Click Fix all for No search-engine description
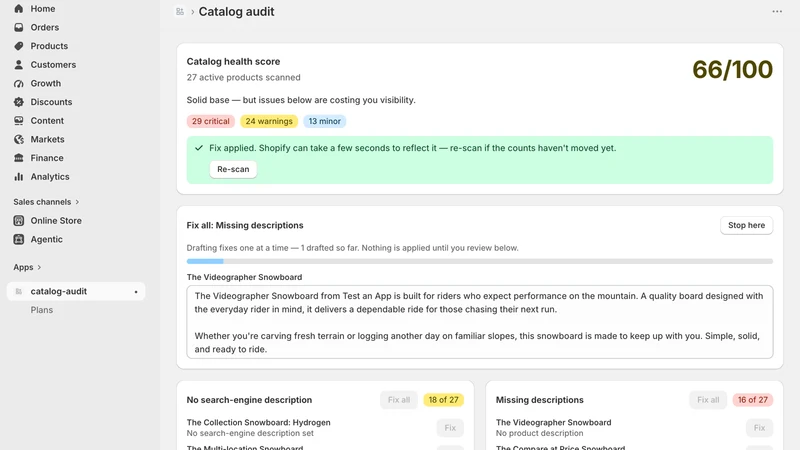Viewport: 800px width, 450px height. click(398, 400)
